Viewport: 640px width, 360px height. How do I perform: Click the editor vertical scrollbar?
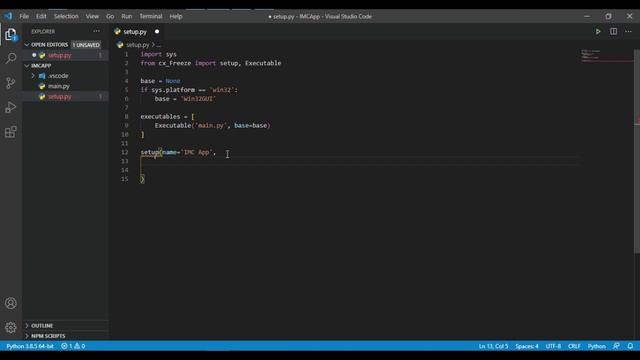tap(637, 151)
